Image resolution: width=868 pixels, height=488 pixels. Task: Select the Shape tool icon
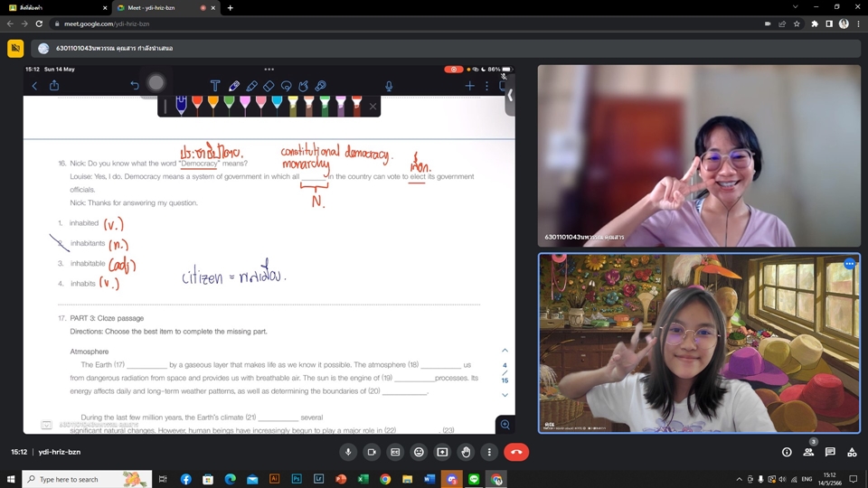304,86
